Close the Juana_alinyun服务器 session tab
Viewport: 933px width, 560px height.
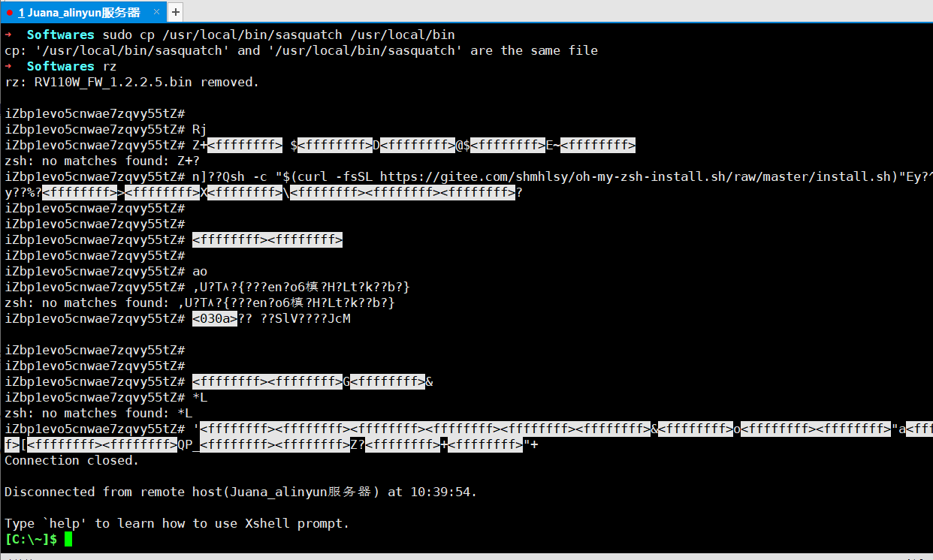(155, 12)
